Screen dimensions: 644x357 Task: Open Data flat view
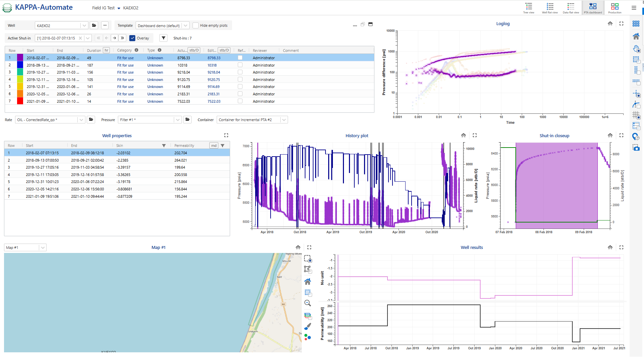tap(571, 8)
